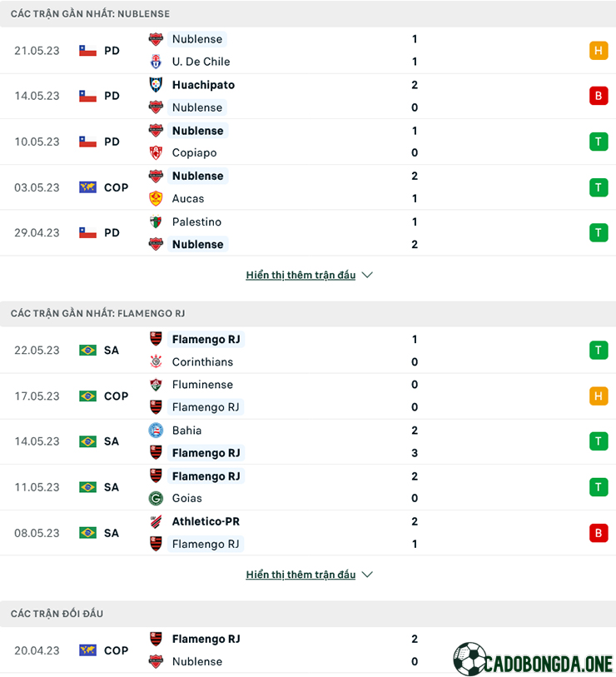Click the Goias green circular crest
Screen dimensions: 616x677
156,498
